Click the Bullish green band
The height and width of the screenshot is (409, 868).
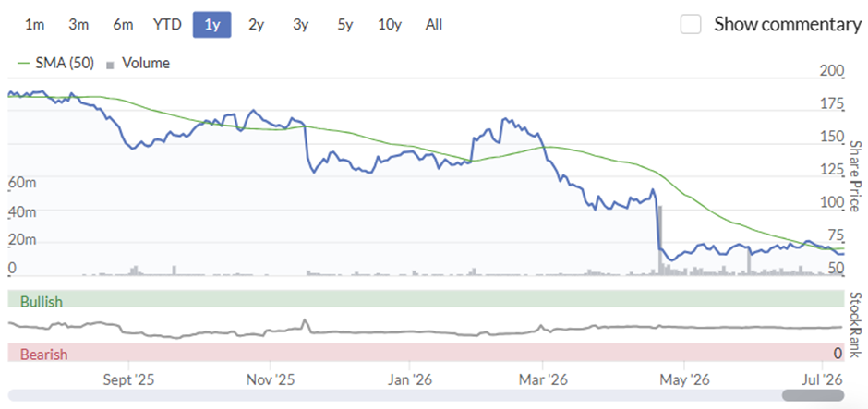[426, 299]
